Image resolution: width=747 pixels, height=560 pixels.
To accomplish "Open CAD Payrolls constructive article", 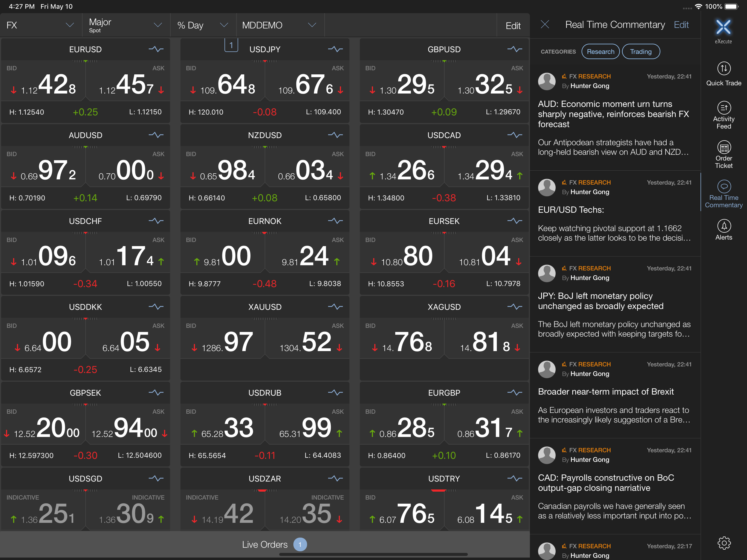I will (x=615, y=486).
